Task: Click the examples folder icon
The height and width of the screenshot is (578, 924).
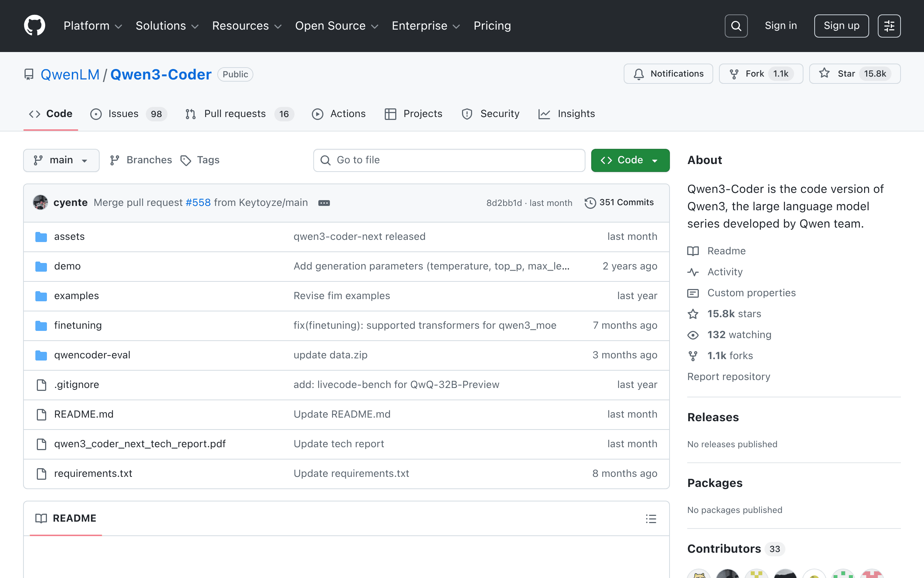Action: [x=41, y=296]
